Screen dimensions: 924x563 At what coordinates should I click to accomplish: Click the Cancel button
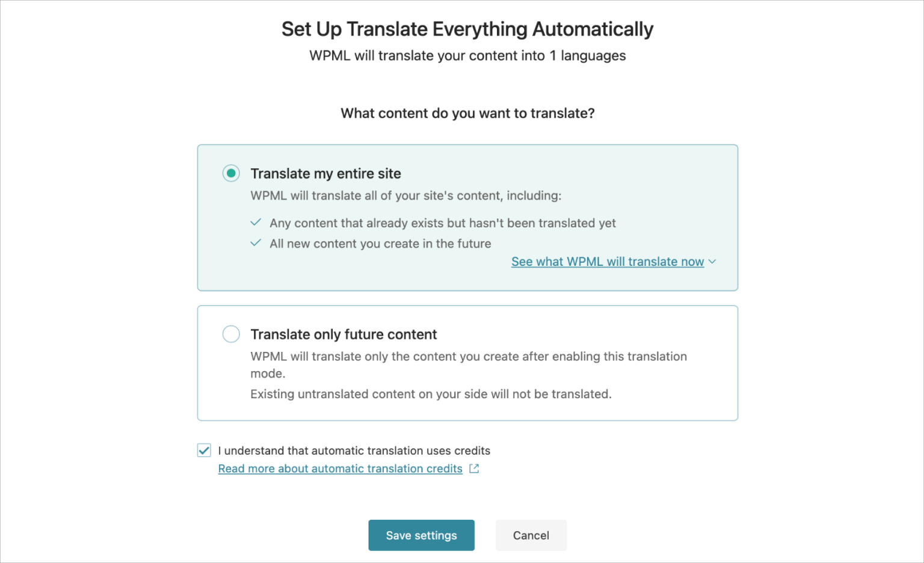(531, 535)
